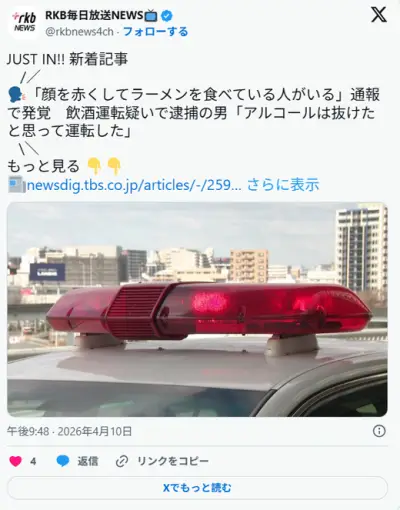The height and width of the screenshot is (510, 400).
Task: Click the X でもっと読む button
Action: [197, 488]
